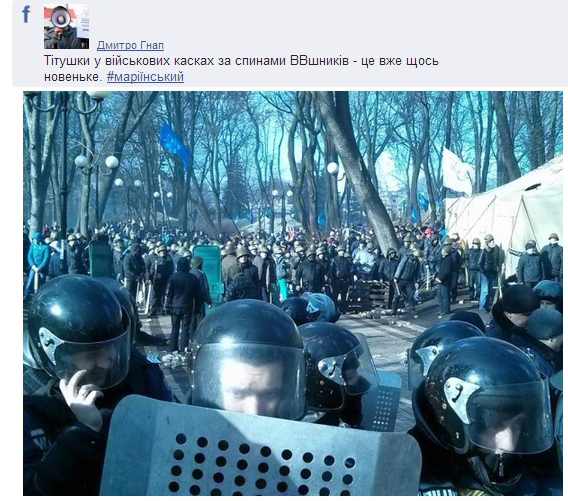Click the megaphone in the avatar picture
This screenshot has width=568, height=501.
61,17
